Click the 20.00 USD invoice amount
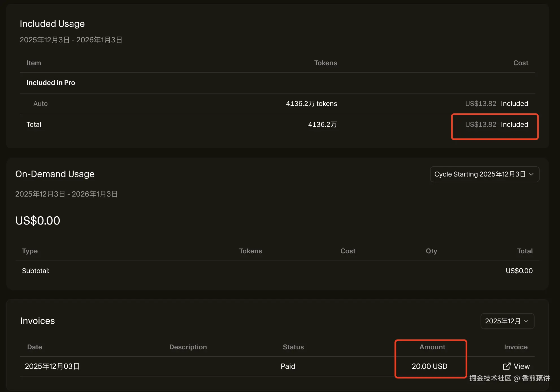The image size is (560, 392). click(429, 366)
